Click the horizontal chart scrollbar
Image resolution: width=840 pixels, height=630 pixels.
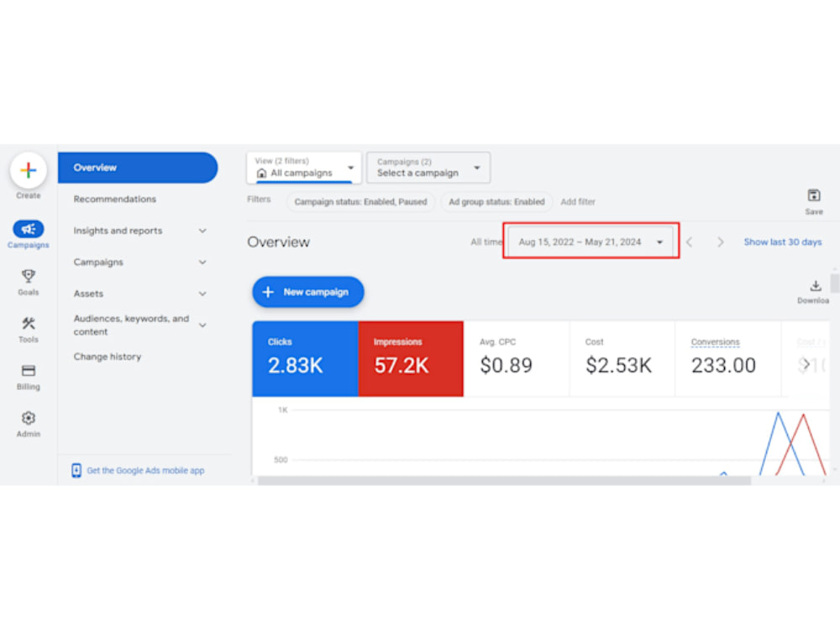(x=503, y=481)
